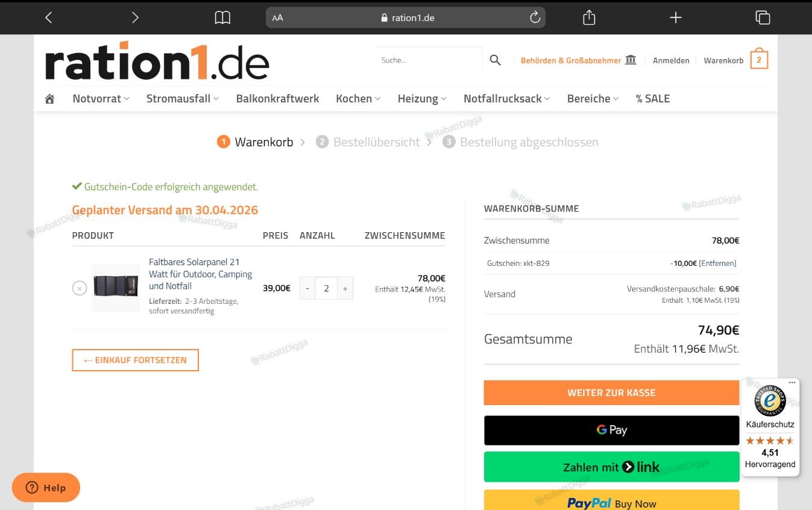Reload the ration1.de page

(535, 17)
